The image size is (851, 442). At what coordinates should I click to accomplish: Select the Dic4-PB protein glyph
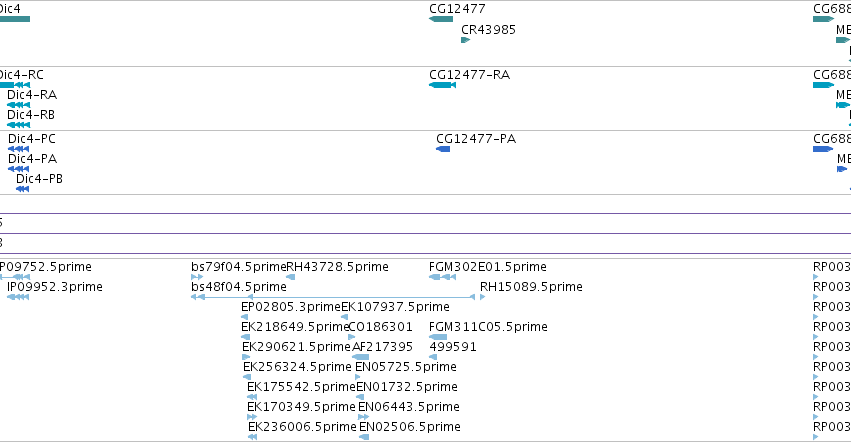22,189
